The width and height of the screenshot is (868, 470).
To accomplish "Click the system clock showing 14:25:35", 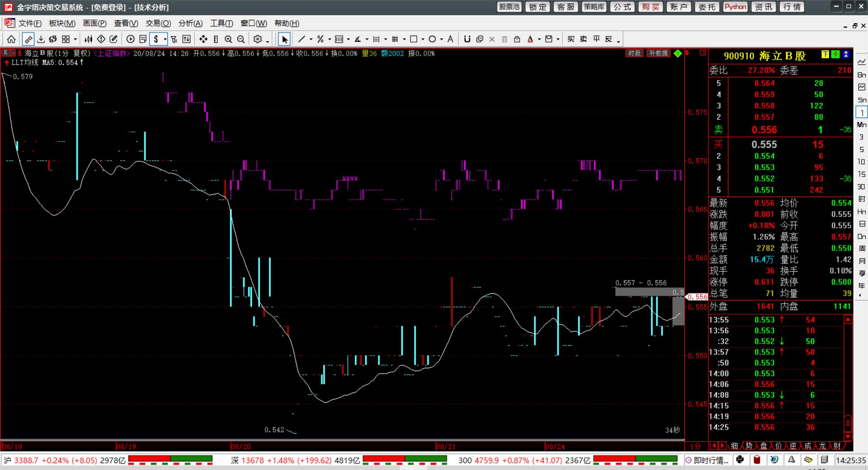I will point(850,460).
